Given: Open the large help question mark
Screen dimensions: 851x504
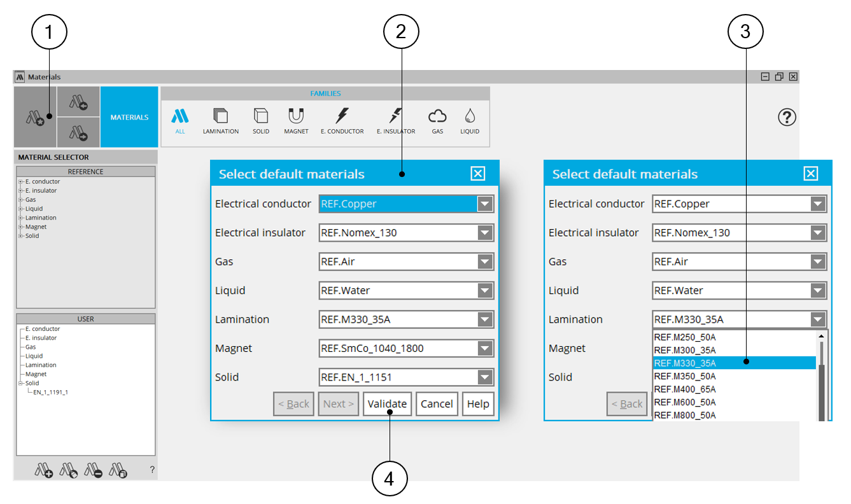Looking at the screenshot, I should pos(787,117).
